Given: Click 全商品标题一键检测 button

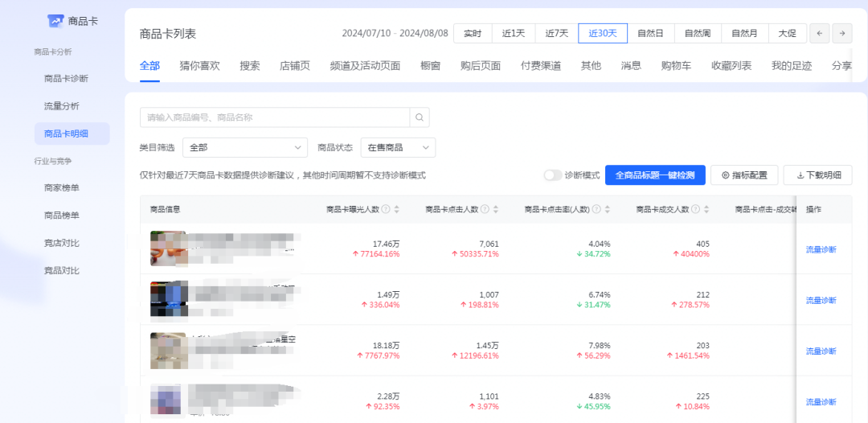Looking at the screenshot, I should point(655,175).
